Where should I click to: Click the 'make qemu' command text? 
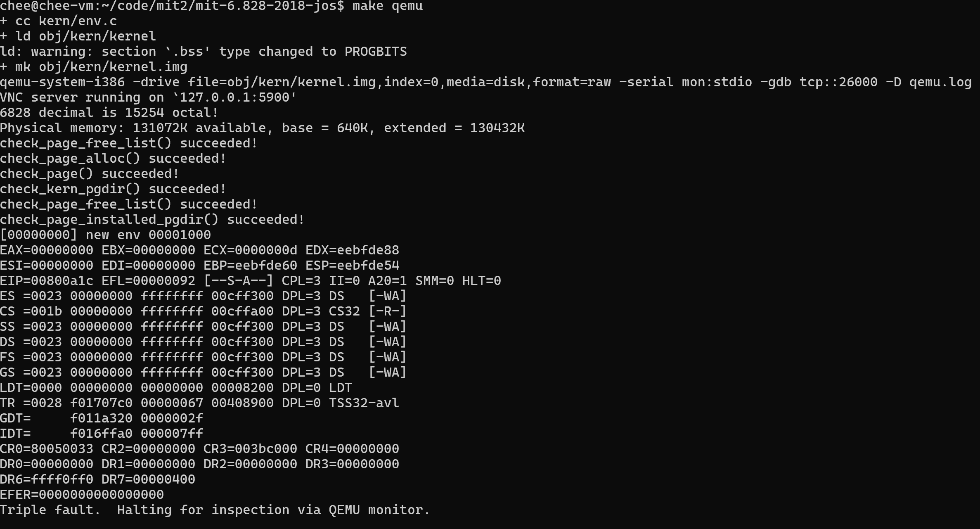click(x=387, y=6)
